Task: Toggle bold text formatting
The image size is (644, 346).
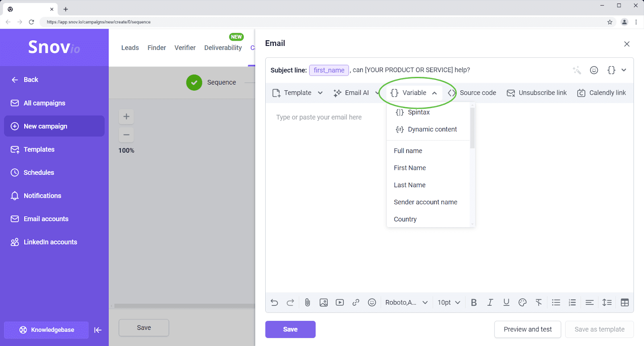Action: point(474,302)
